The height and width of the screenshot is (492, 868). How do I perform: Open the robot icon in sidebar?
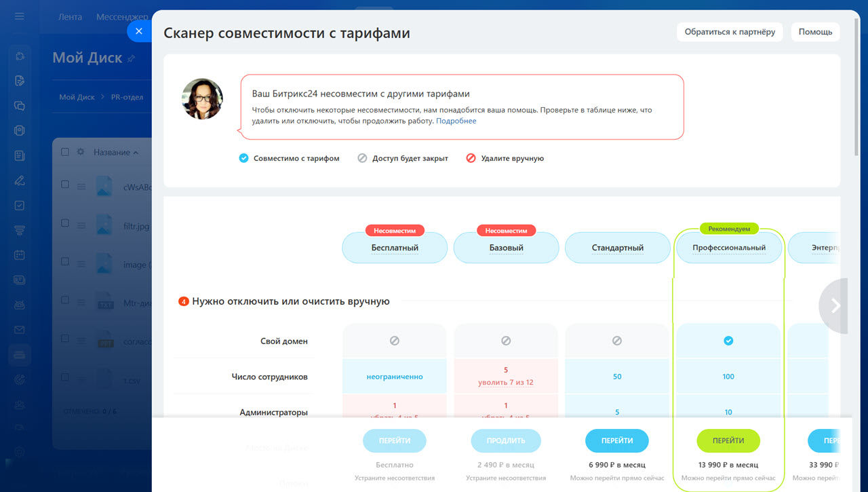(x=19, y=305)
